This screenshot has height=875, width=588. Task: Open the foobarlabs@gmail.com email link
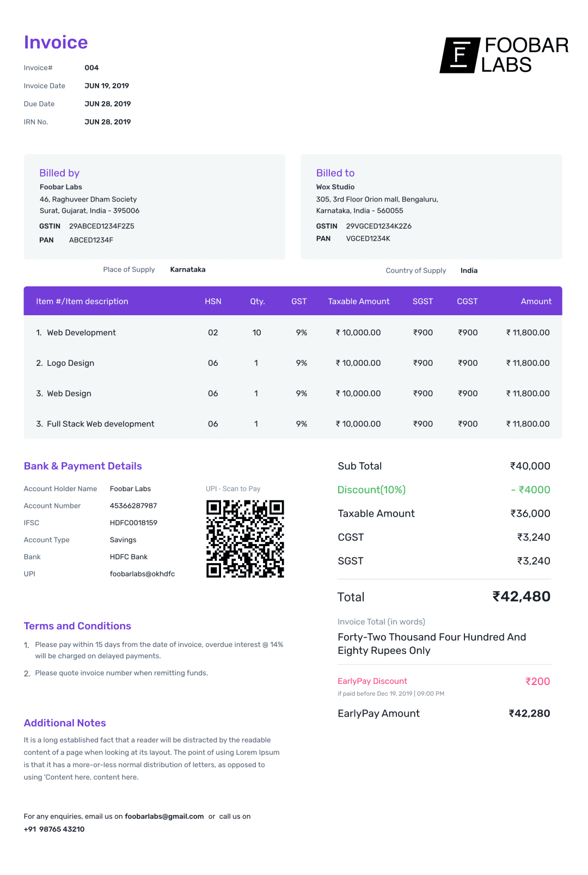click(x=164, y=816)
